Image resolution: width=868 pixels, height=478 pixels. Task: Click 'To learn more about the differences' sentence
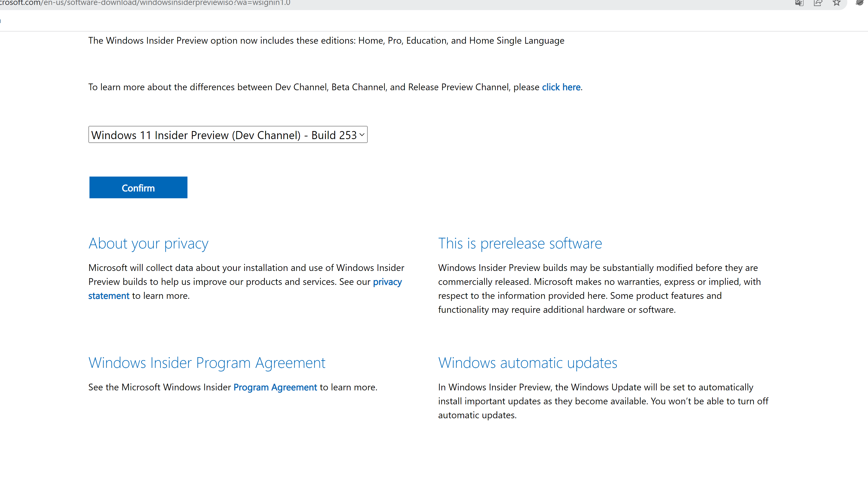point(335,87)
